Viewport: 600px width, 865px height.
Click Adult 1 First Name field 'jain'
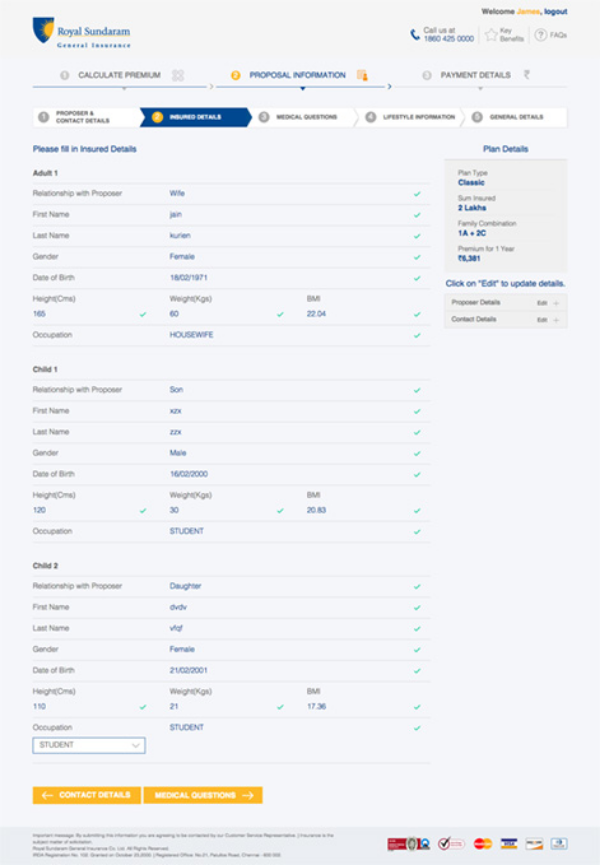coord(176,214)
